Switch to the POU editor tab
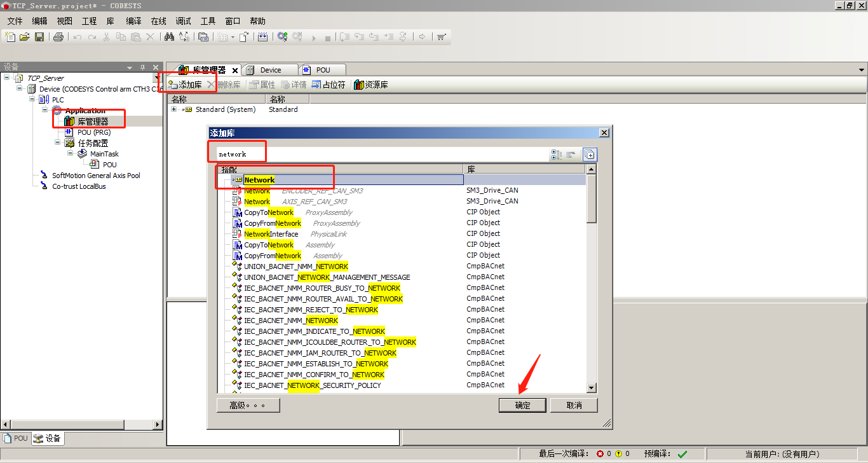868x463 pixels. point(323,70)
